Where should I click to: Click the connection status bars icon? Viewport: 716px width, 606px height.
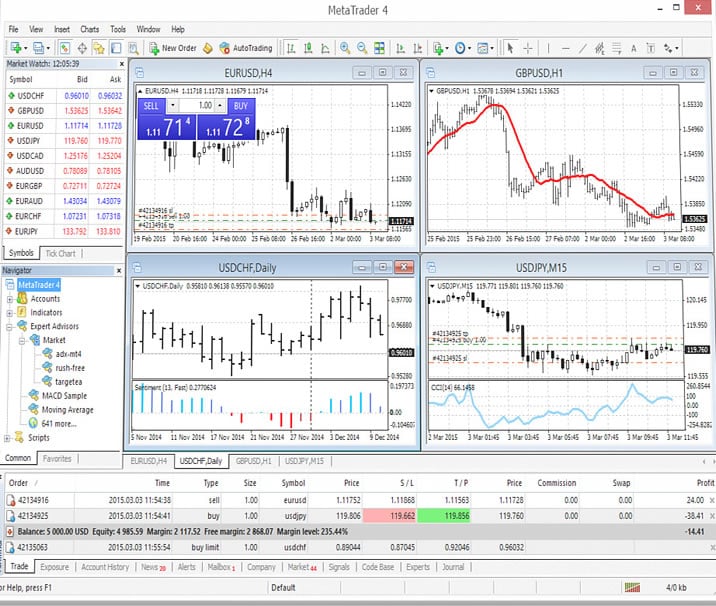click(x=632, y=588)
